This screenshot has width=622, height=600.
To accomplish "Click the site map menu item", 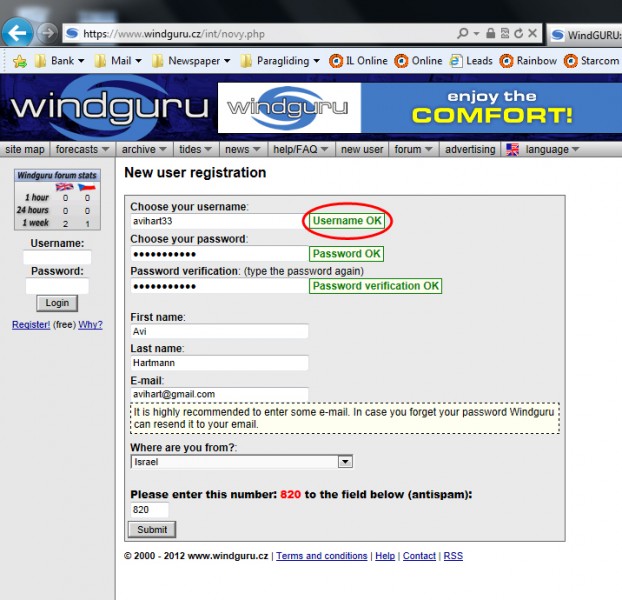I will [25, 150].
